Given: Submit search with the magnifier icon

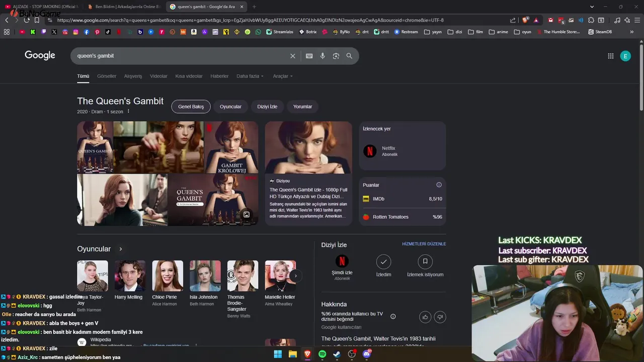Looking at the screenshot, I should (349, 56).
